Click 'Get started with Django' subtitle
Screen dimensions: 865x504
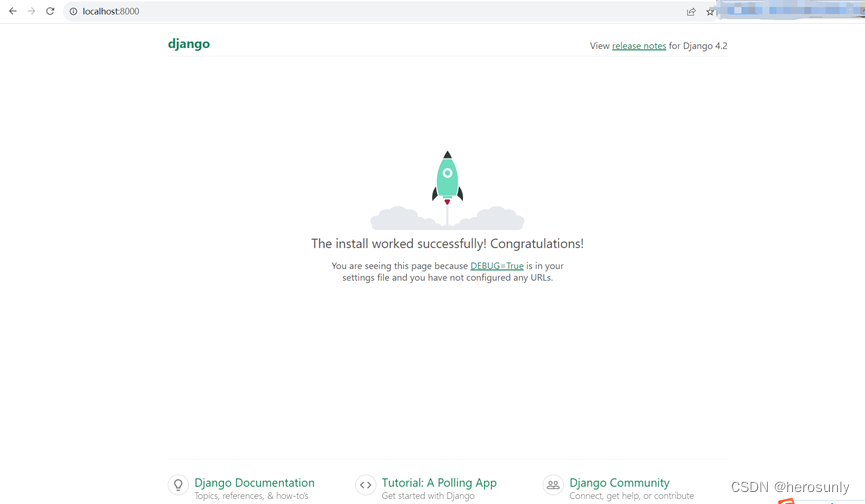428,496
